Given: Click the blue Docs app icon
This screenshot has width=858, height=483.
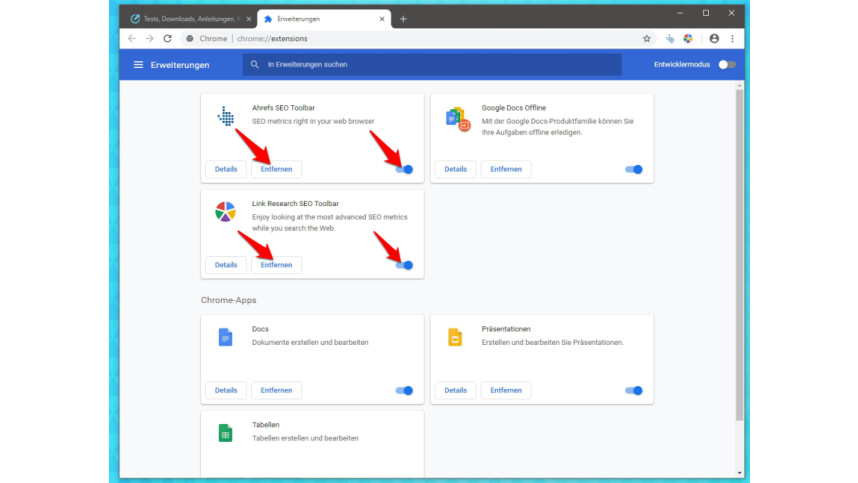Looking at the screenshot, I should 225,337.
